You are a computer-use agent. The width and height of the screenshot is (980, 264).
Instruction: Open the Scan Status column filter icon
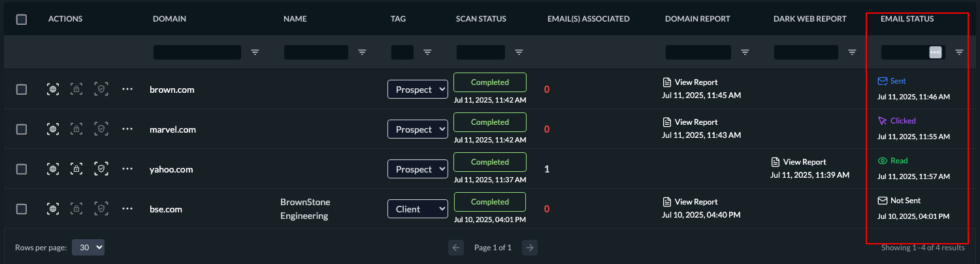(x=519, y=52)
